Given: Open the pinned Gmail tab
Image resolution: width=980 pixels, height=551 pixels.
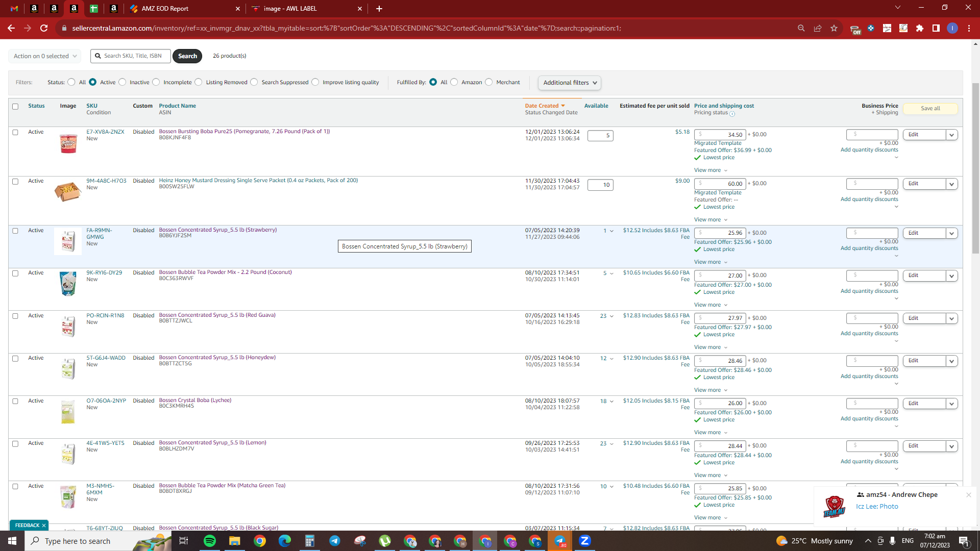Looking at the screenshot, I should (x=14, y=9).
